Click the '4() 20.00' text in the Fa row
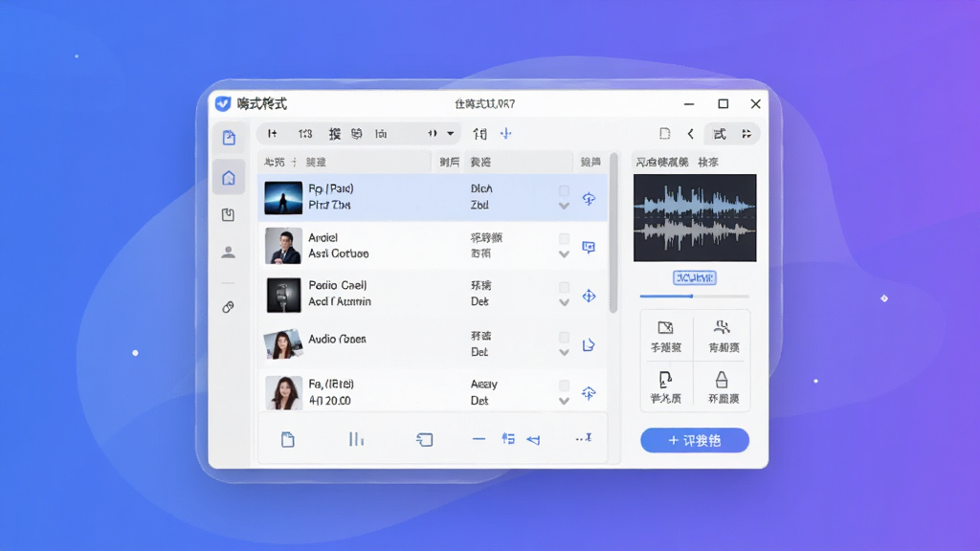 click(x=330, y=401)
